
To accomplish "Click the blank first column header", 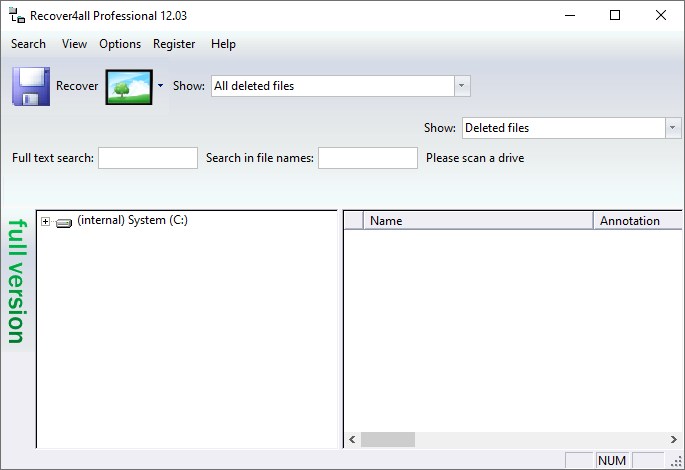I will click(x=354, y=221).
